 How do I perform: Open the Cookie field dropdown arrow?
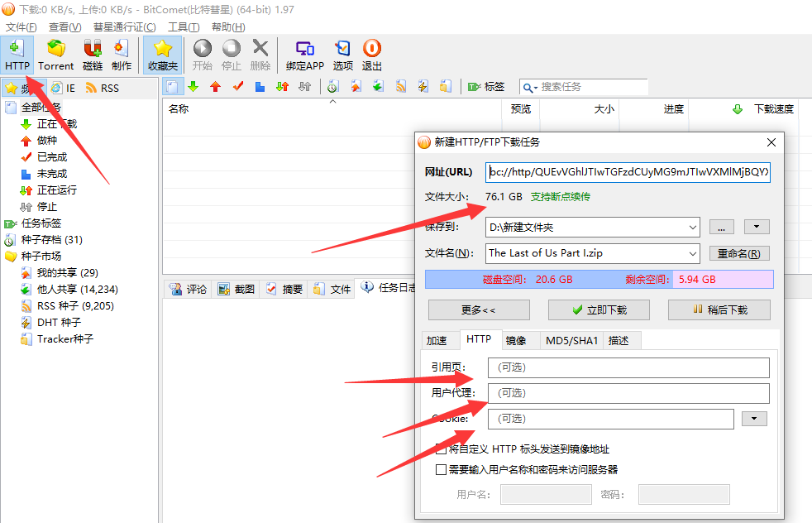[x=754, y=419]
